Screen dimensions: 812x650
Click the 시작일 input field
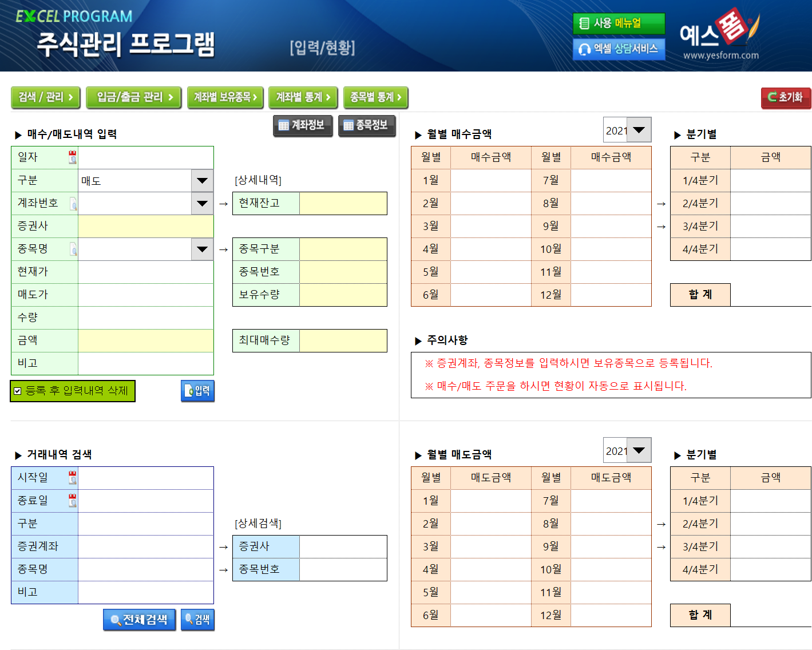tap(145, 478)
